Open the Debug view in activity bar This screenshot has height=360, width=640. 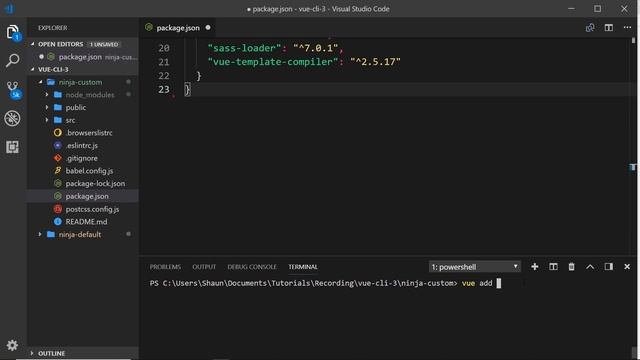pyautogui.click(x=13, y=118)
